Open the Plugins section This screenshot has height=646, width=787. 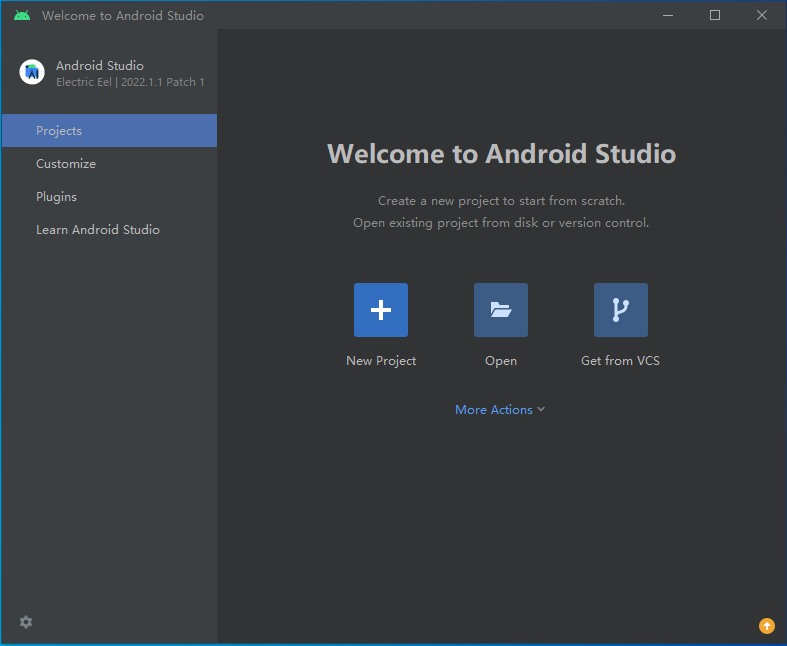(x=109, y=197)
